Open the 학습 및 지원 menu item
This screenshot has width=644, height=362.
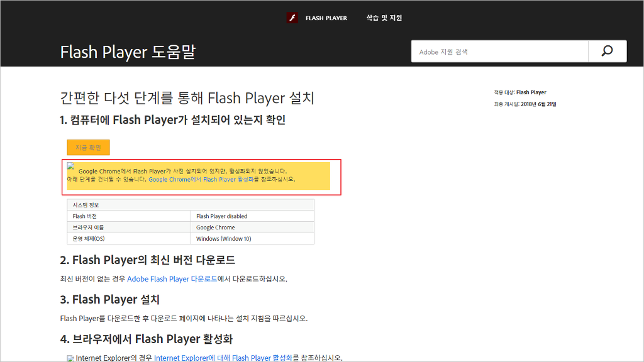384,18
